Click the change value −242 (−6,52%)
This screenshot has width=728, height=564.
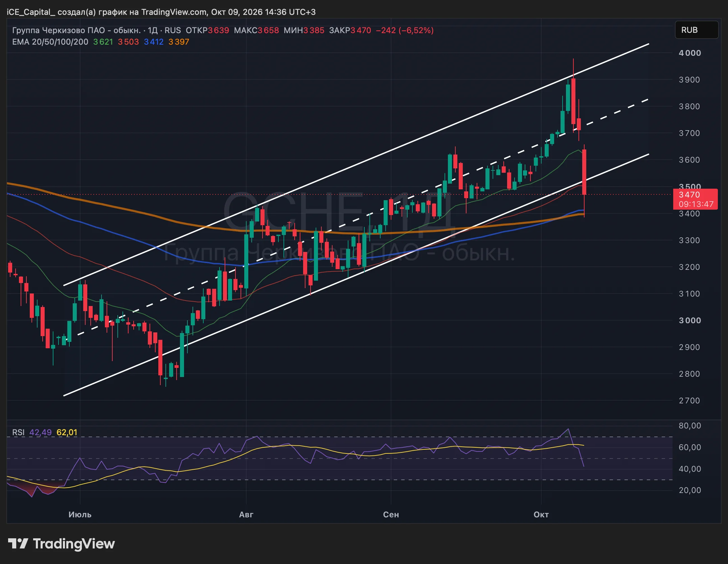tap(405, 30)
